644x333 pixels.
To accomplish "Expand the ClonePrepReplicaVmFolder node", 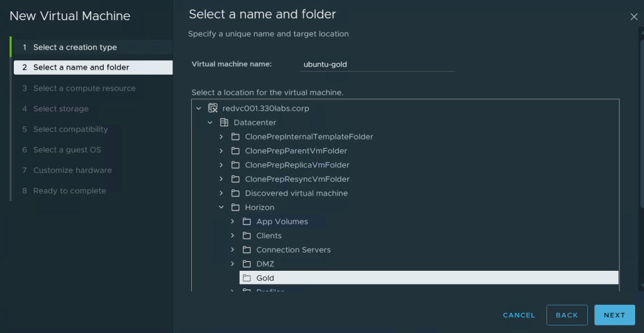I will tap(221, 165).
